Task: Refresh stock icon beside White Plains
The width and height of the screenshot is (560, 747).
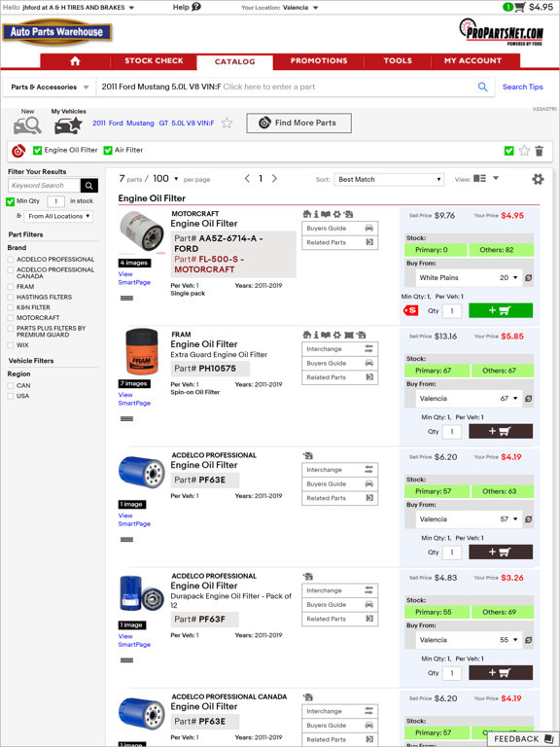Action: click(528, 278)
